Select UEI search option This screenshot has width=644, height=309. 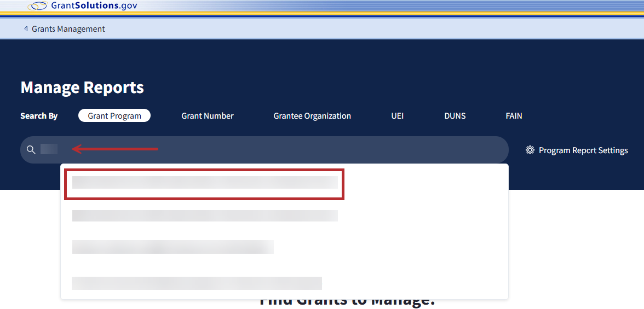(x=397, y=116)
